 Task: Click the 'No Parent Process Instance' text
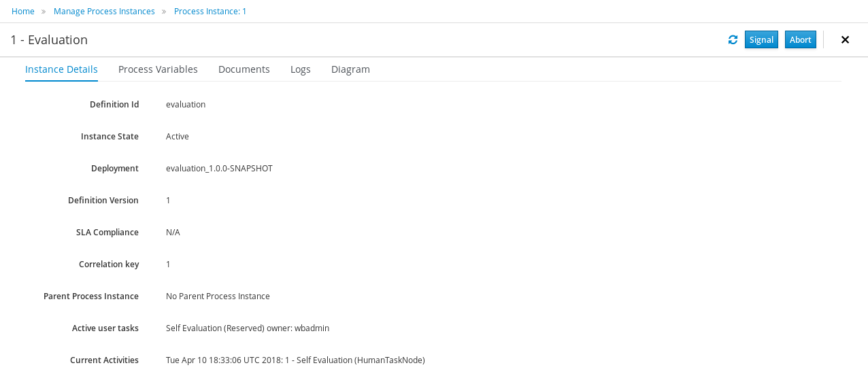tap(218, 296)
